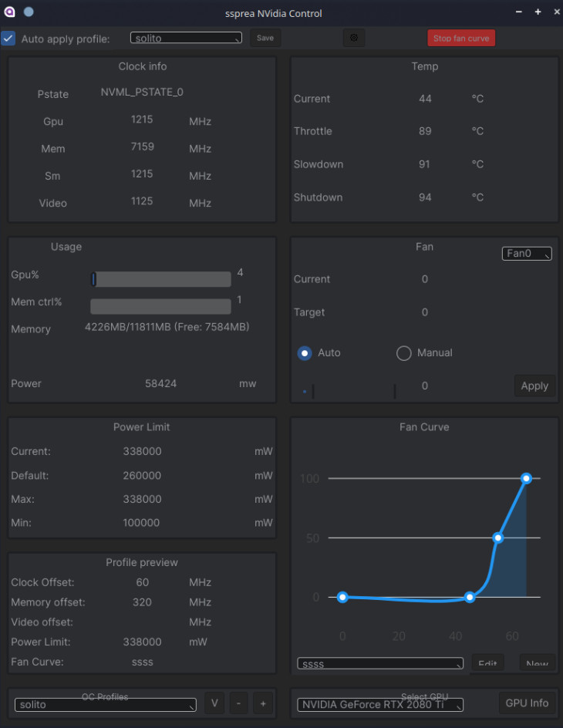Click the Mem clock value 7159

point(142,147)
